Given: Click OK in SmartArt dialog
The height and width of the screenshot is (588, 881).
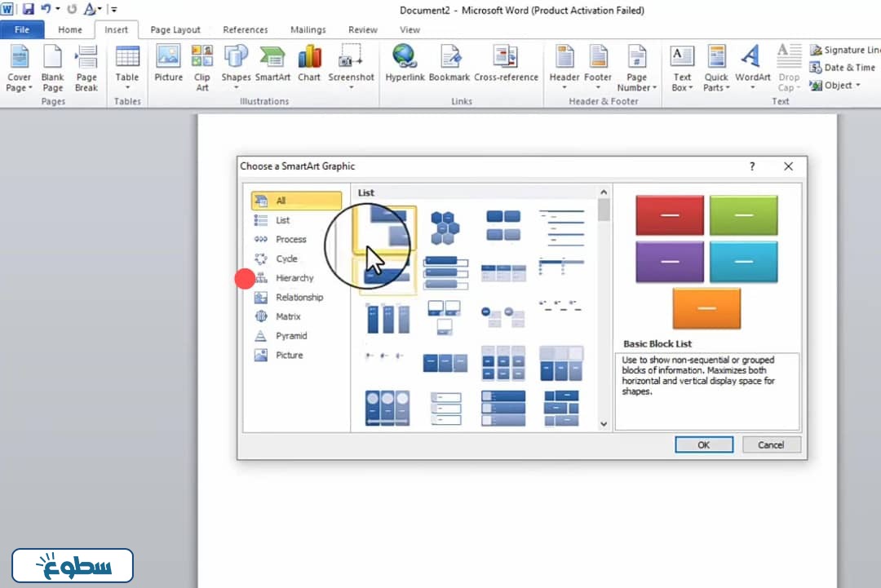Looking at the screenshot, I should tap(703, 444).
